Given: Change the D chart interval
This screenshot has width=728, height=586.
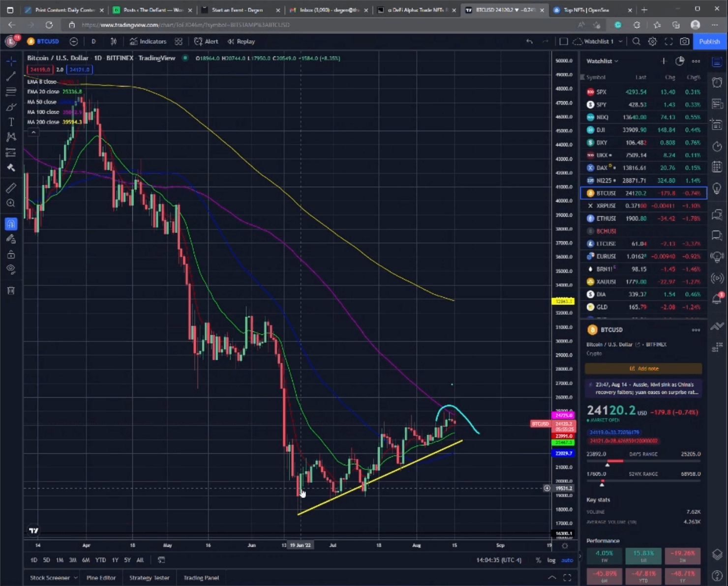Looking at the screenshot, I should 93,41.
